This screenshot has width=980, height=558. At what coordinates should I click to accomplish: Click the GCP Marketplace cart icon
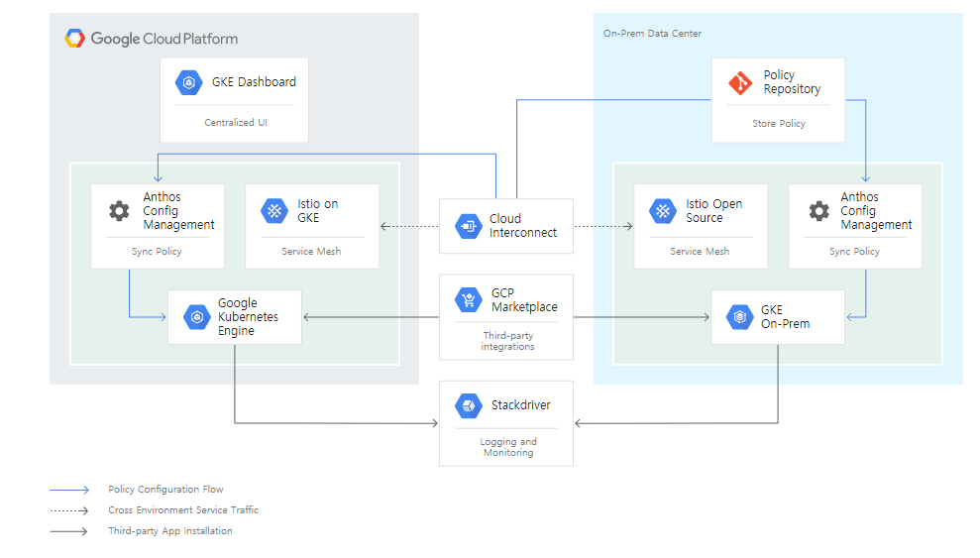click(x=468, y=299)
